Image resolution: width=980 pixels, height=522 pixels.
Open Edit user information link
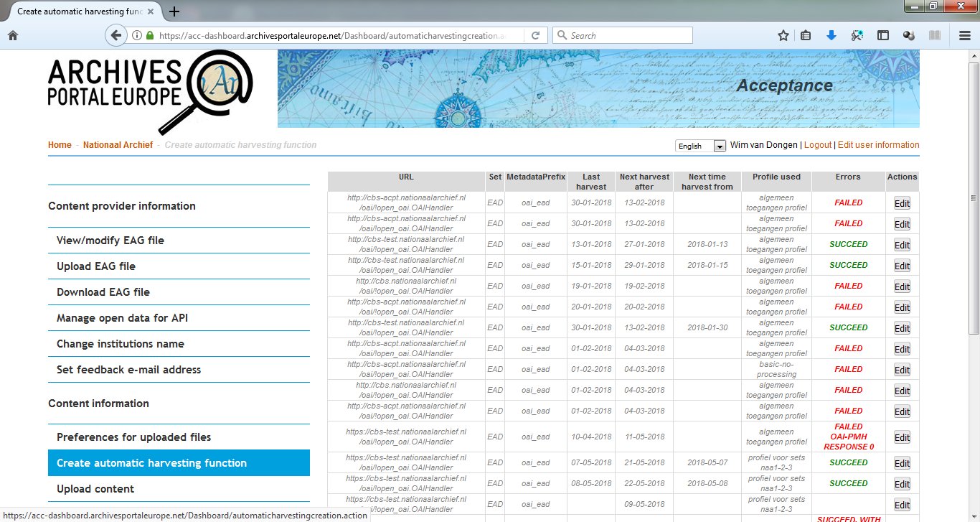coord(878,145)
